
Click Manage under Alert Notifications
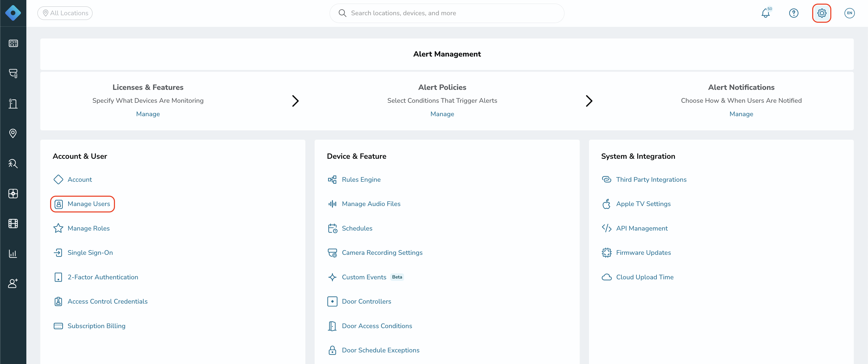(x=741, y=114)
